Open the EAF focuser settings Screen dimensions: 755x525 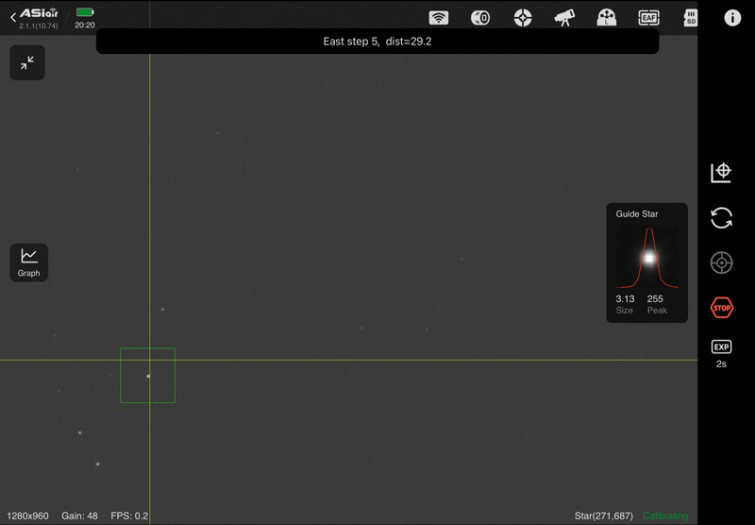649,18
